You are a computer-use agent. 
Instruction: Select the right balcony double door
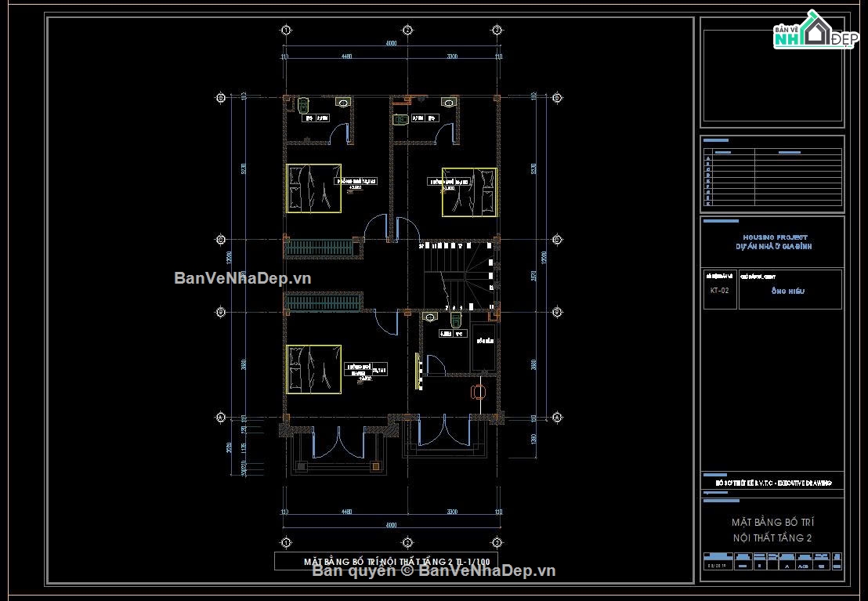(444, 430)
